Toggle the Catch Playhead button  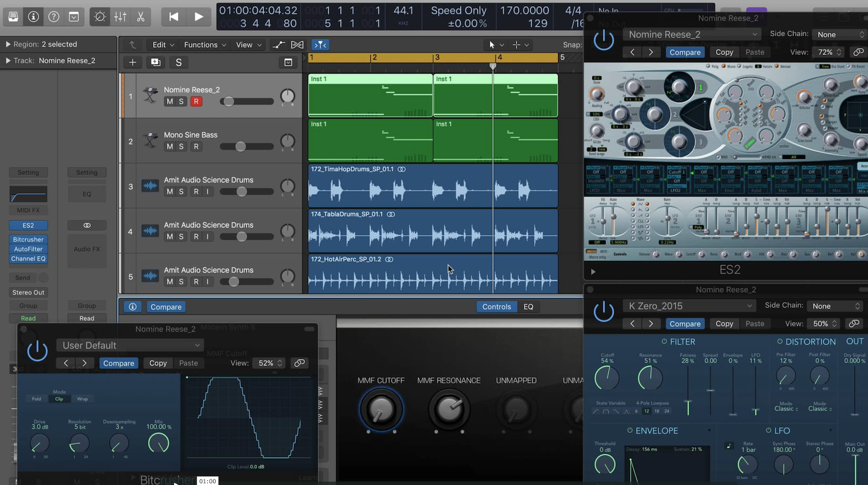coord(320,45)
